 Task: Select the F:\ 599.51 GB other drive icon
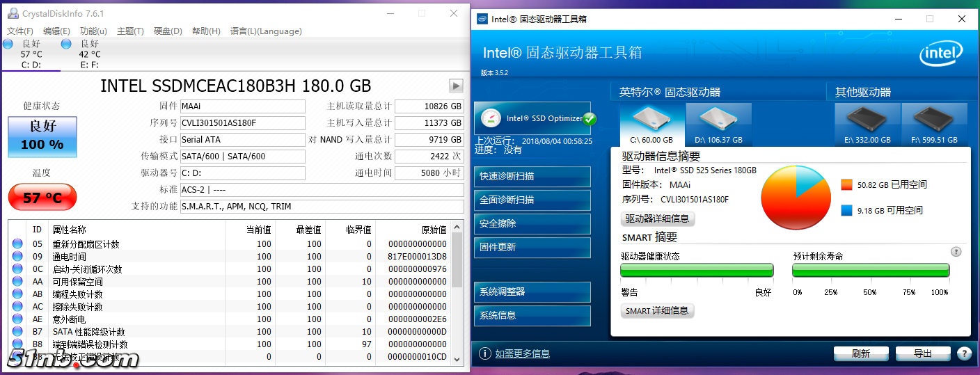point(934,122)
